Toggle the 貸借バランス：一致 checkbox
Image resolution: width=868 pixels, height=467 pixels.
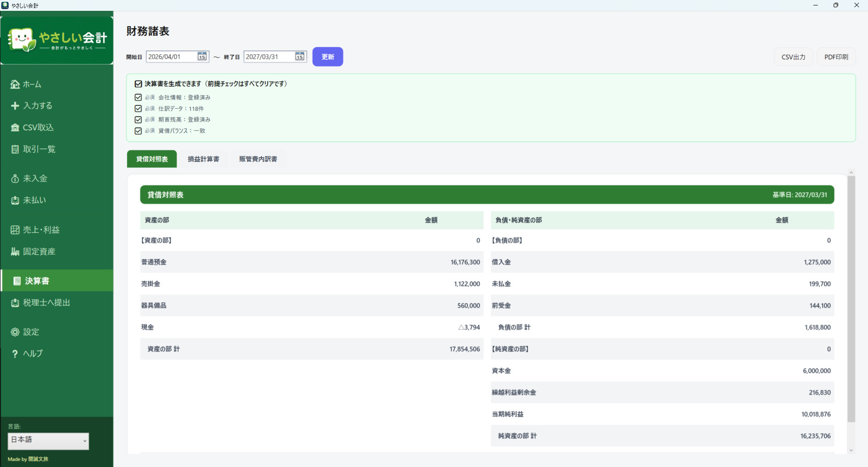[138, 131]
